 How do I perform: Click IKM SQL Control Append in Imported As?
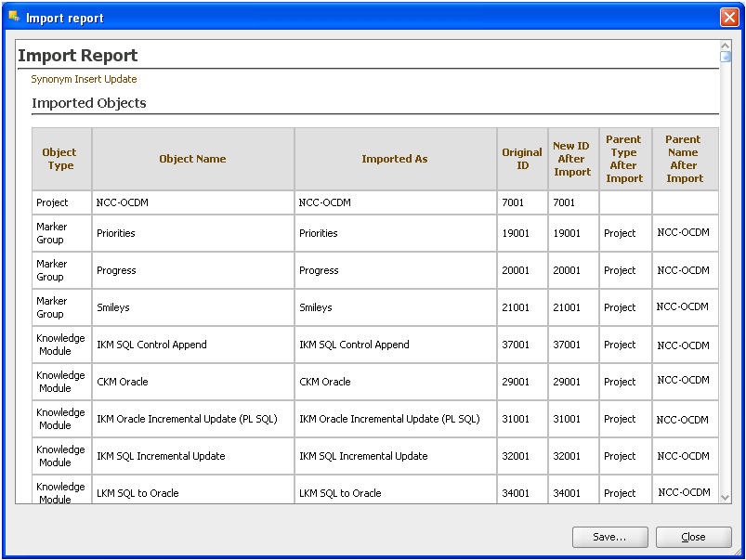click(x=355, y=345)
